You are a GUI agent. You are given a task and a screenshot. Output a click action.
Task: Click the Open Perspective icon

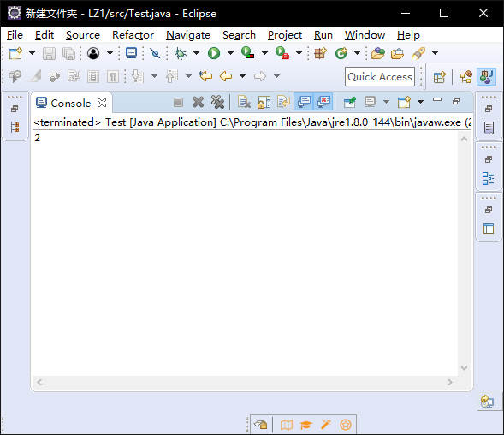[x=439, y=77]
